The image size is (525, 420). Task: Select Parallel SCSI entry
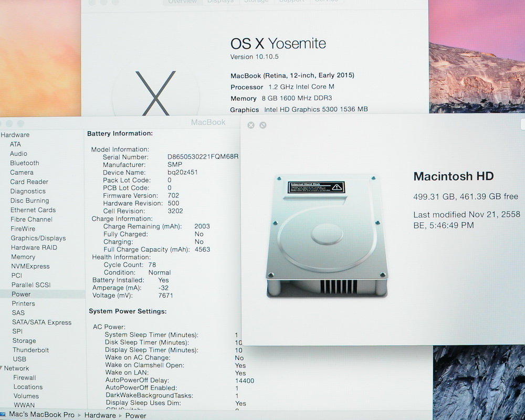point(31,285)
